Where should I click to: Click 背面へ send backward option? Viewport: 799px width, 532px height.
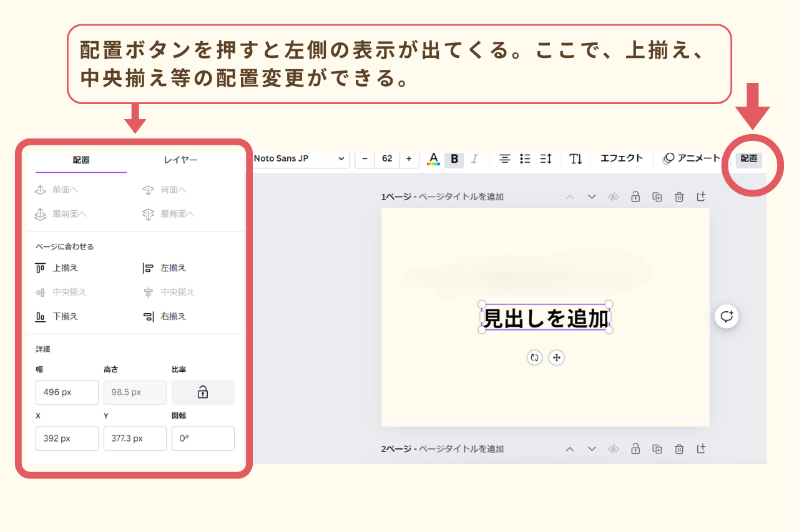click(165, 190)
